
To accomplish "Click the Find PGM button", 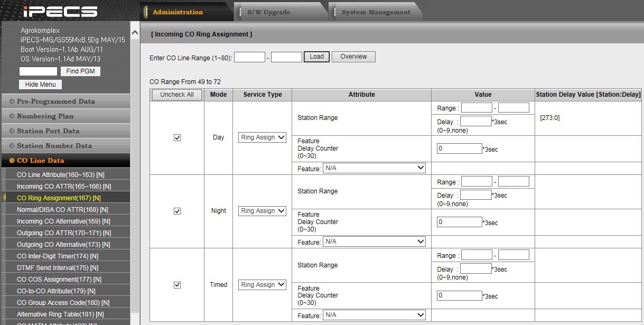I will 80,71.
